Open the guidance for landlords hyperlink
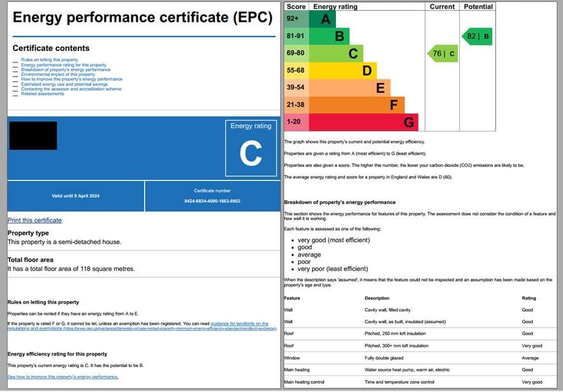This screenshot has height=392, width=563. tap(244, 323)
